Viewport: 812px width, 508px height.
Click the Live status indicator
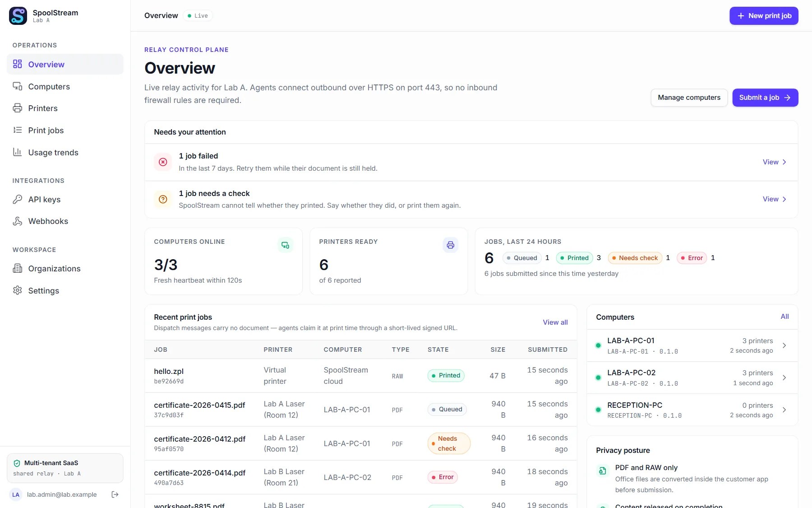198,16
